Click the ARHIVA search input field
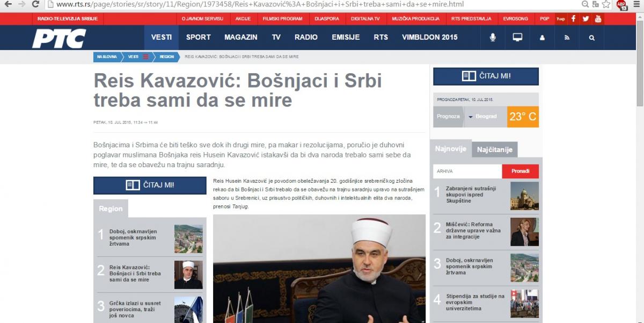Image resolution: width=644 pixels, height=323 pixels. tap(467, 171)
